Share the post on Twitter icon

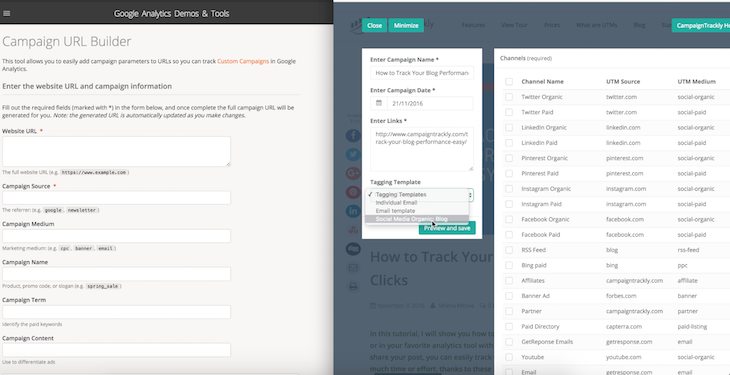coord(353,155)
